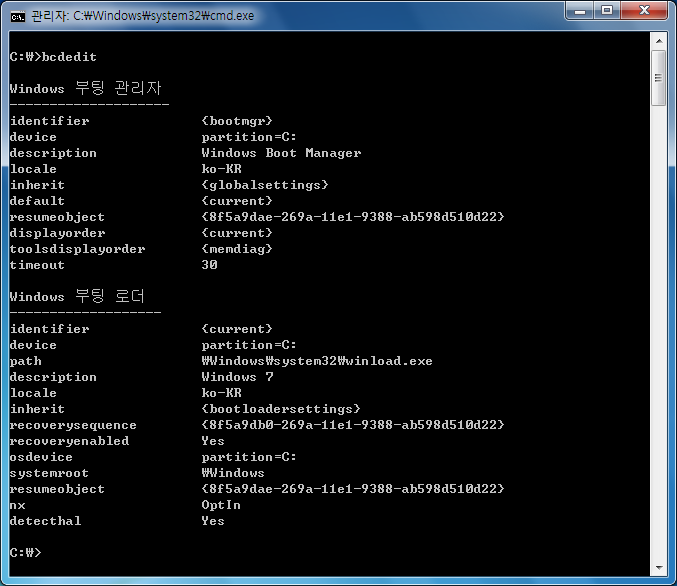The image size is (677, 586).
Task: Click the final C:\> prompt line
Action: coord(25,552)
